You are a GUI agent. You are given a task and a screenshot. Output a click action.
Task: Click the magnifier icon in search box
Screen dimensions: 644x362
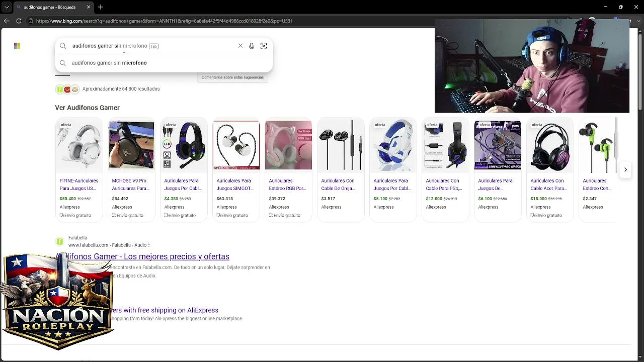(x=63, y=46)
